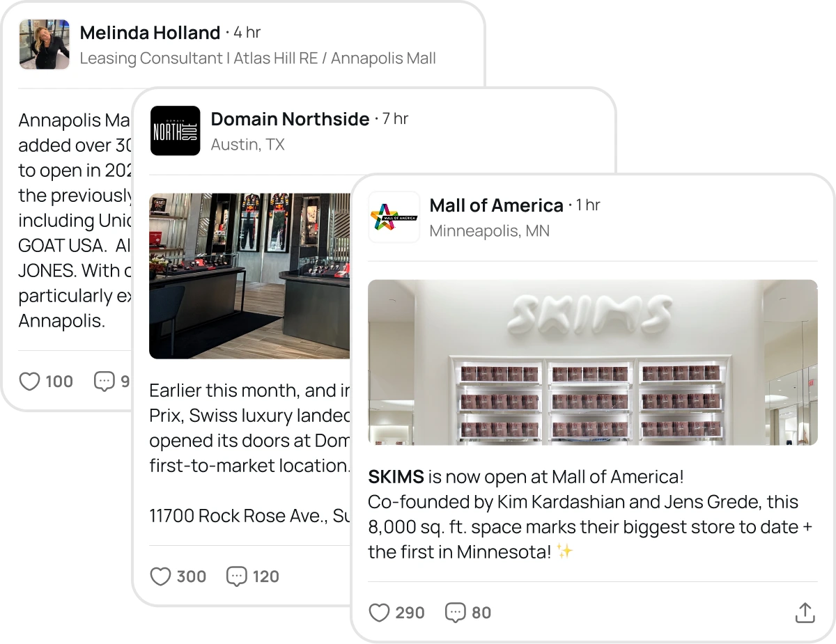
Task: Open the Mall of America profile name
Action: click(496, 205)
